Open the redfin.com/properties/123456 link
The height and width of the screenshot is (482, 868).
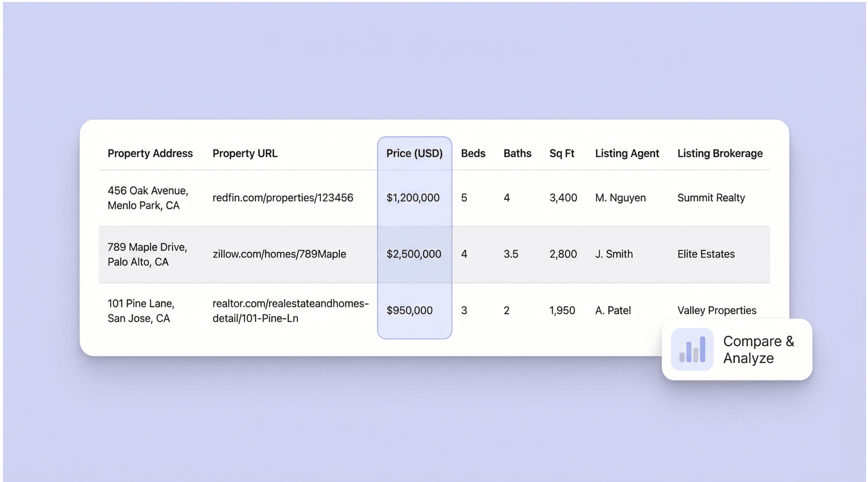[282, 198]
